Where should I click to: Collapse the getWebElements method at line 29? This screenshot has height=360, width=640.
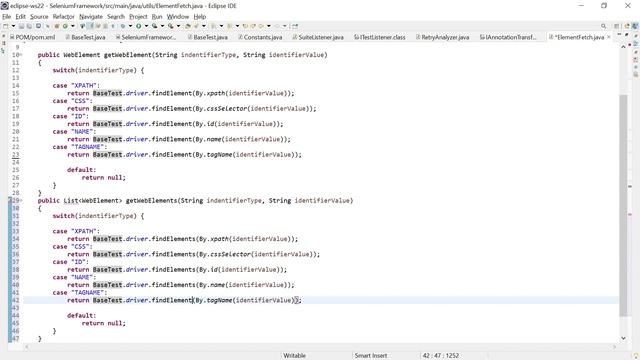click(x=21, y=200)
